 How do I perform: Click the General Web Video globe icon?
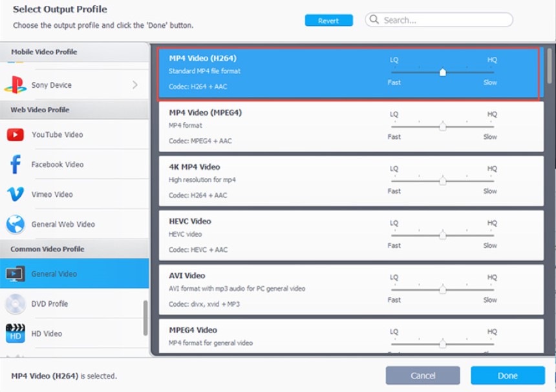[16, 224]
